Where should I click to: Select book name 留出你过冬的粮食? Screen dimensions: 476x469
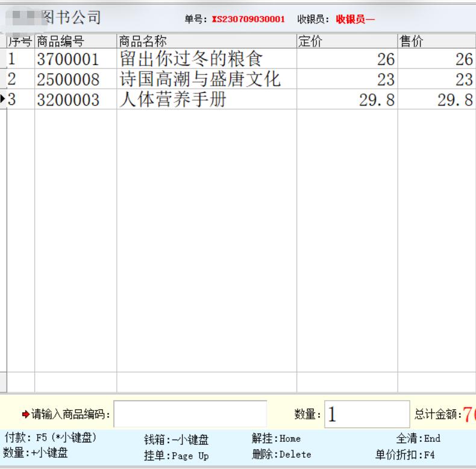(191, 58)
